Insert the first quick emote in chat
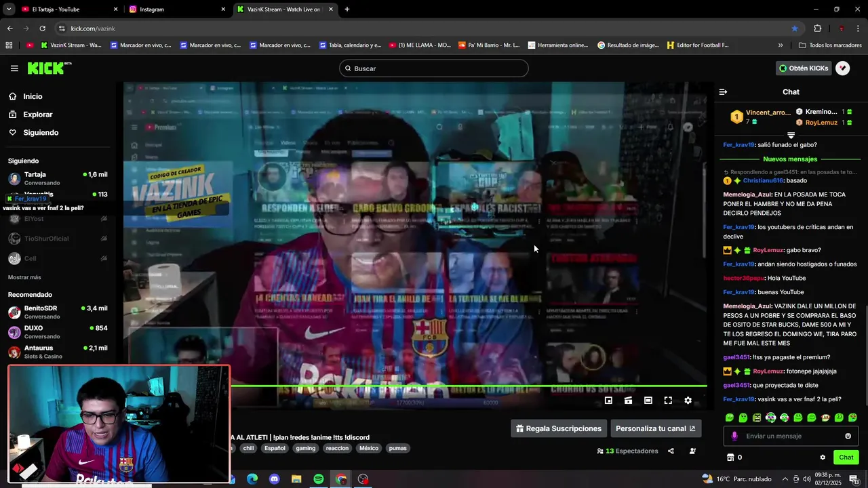Viewport: 868px width, 488px height. point(730,418)
